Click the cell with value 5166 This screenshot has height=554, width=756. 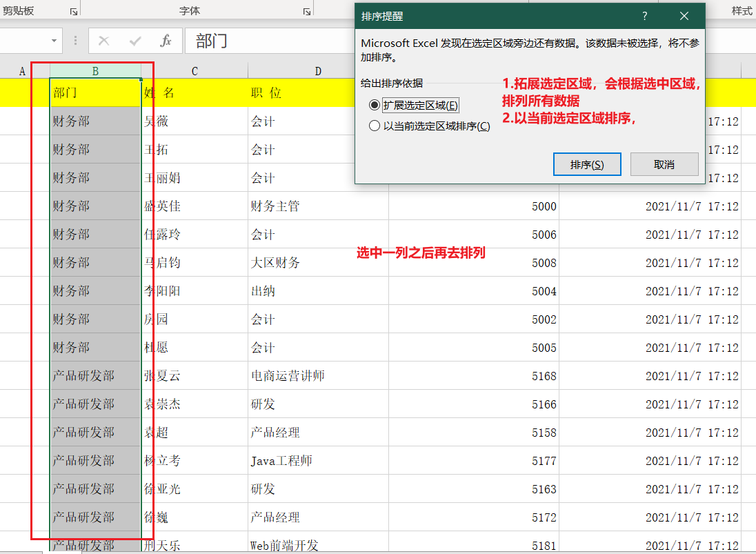click(x=474, y=404)
